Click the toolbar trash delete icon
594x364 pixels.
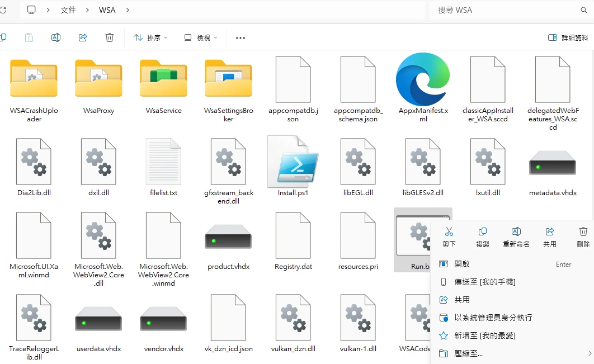tap(110, 37)
